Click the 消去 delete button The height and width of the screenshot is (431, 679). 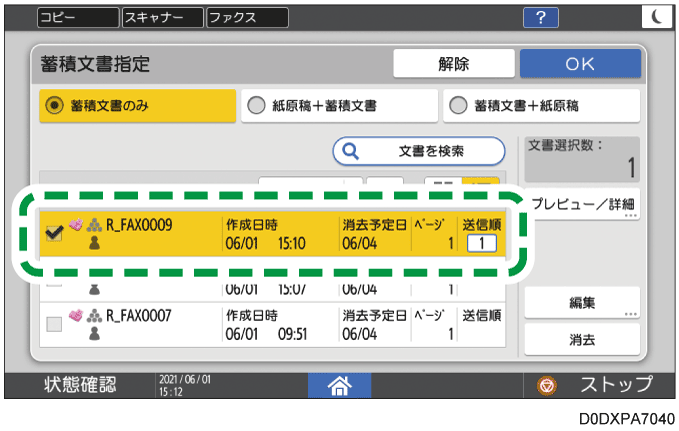[582, 340]
